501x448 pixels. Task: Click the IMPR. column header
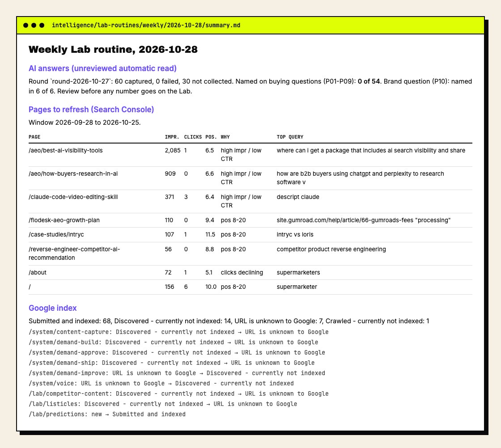pos(172,137)
